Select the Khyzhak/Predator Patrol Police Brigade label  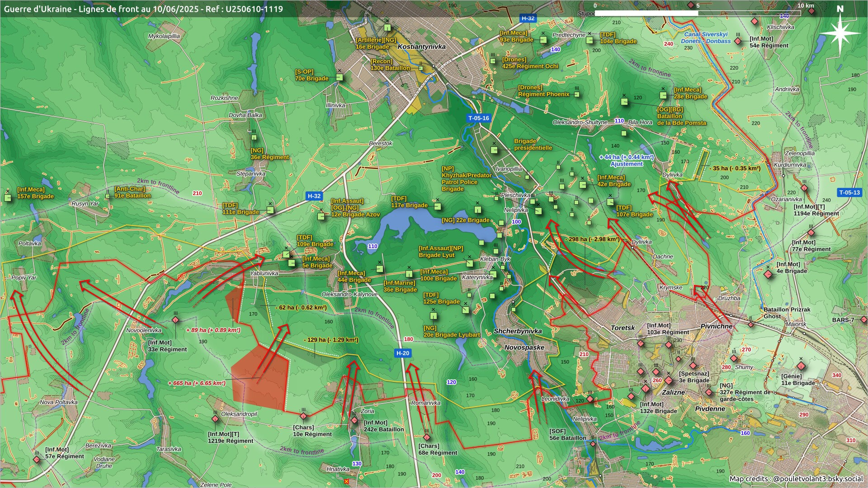[467, 179]
